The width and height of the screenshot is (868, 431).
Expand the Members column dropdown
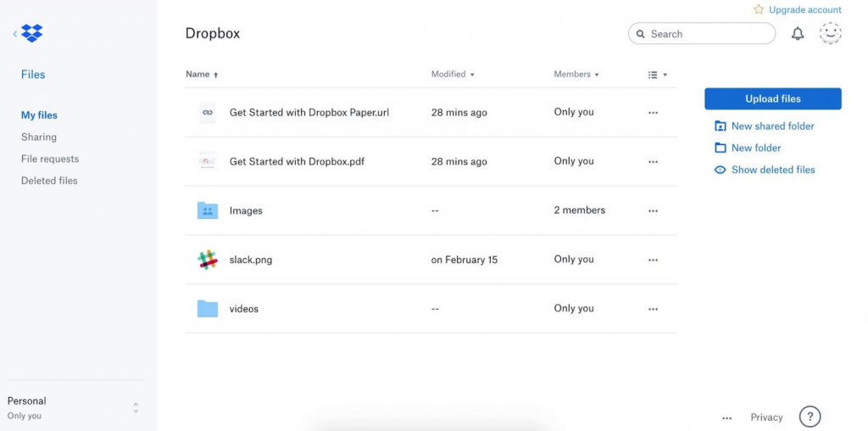[597, 75]
